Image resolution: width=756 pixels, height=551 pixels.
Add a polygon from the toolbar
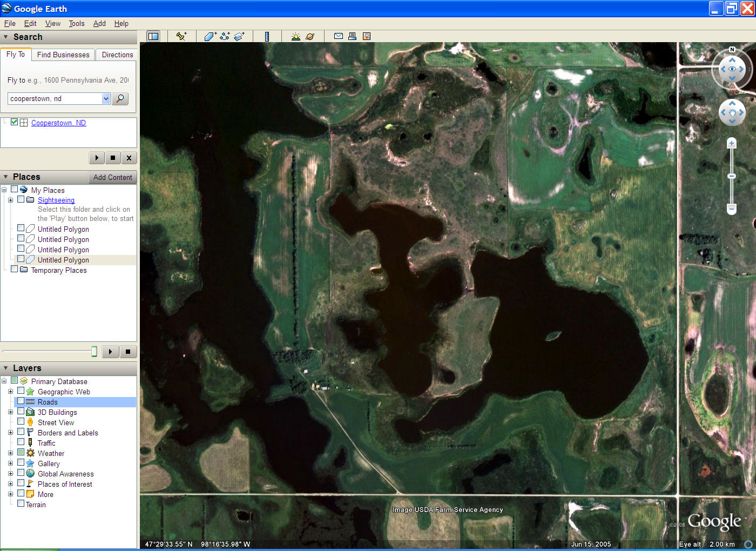pos(211,36)
